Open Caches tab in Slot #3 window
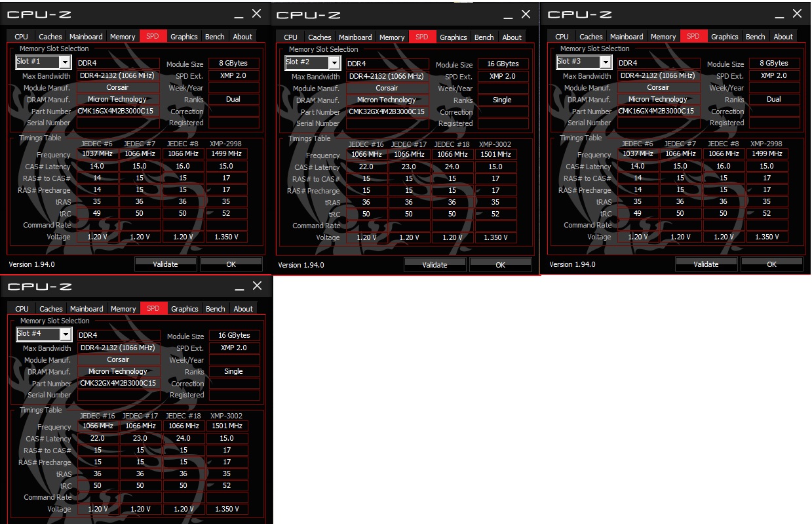The height and width of the screenshot is (524, 812). [591, 37]
